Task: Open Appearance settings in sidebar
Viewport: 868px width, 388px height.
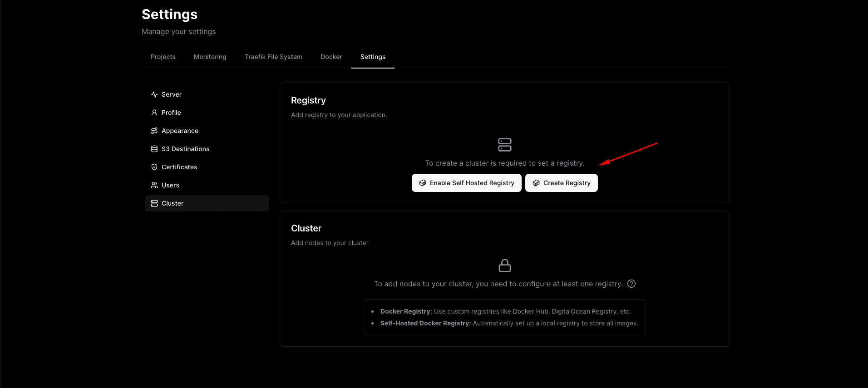Action: click(x=207, y=131)
